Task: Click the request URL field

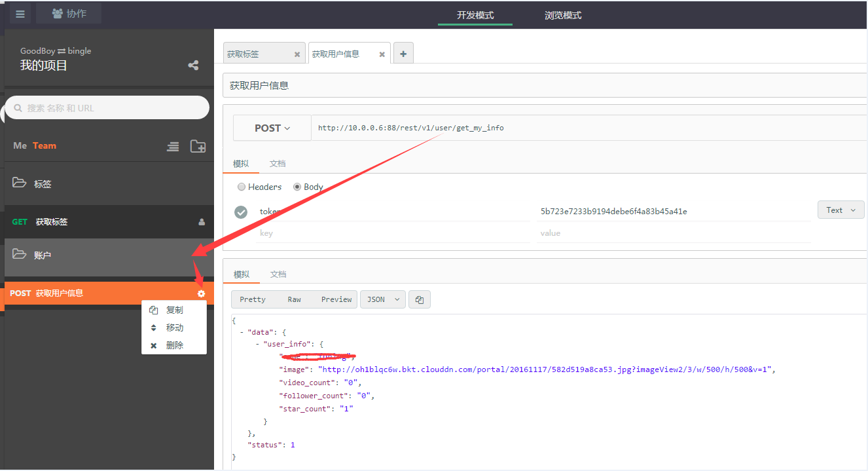Action: (590, 128)
